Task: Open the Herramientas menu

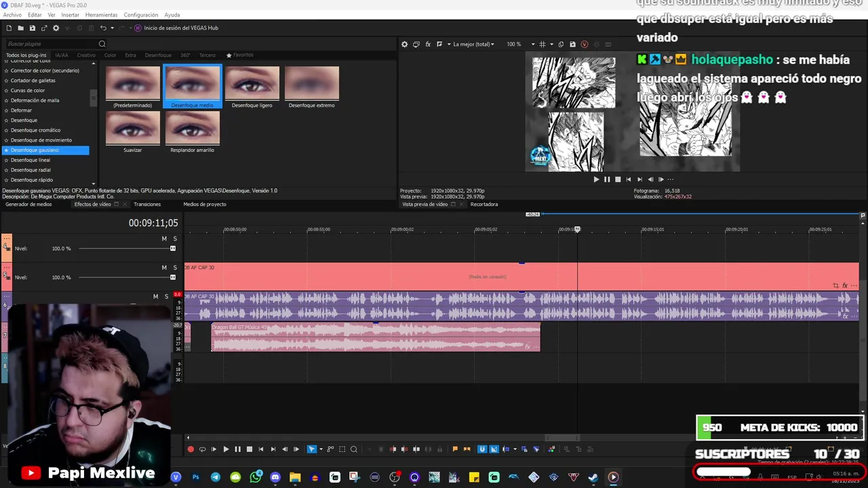Action: click(101, 15)
